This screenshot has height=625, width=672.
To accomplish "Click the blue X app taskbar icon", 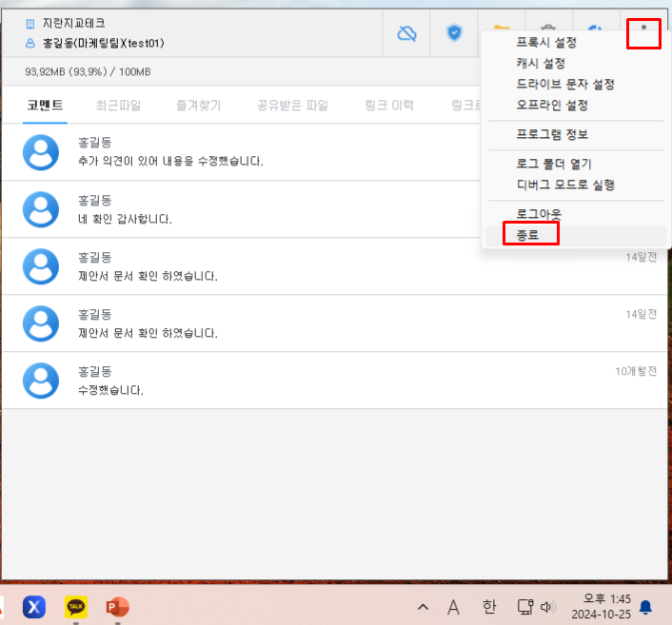I will [34, 606].
